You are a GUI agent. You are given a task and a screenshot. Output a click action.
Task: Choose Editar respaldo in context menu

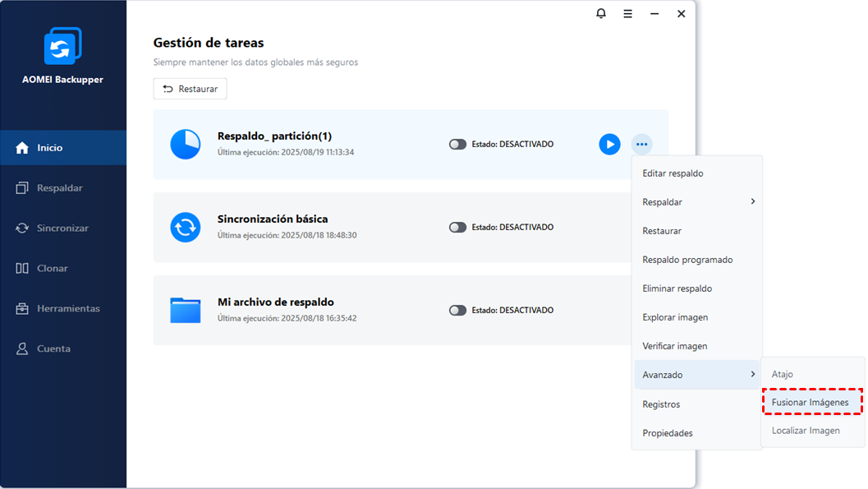point(673,173)
